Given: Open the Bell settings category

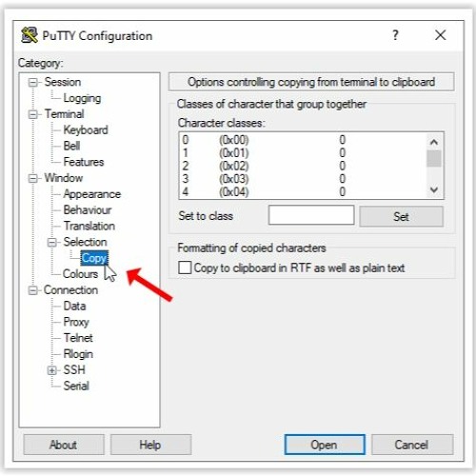Looking at the screenshot, I should pos(71,146).
